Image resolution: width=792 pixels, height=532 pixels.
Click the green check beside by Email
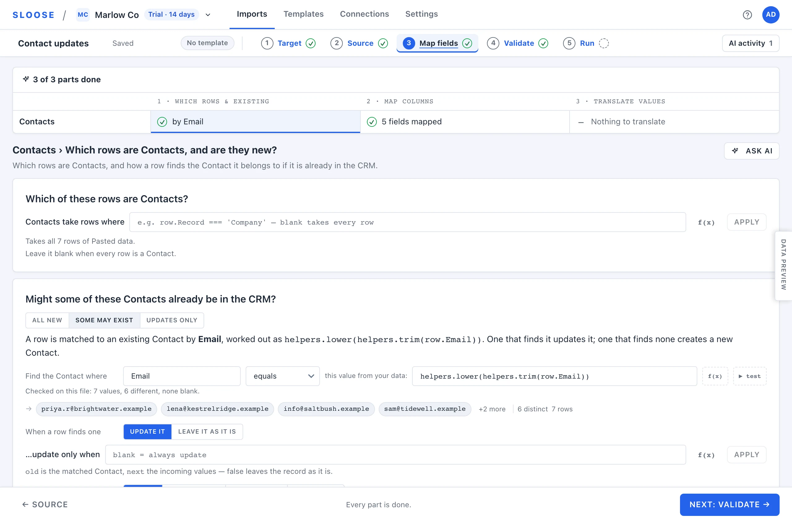click(162, 122)
